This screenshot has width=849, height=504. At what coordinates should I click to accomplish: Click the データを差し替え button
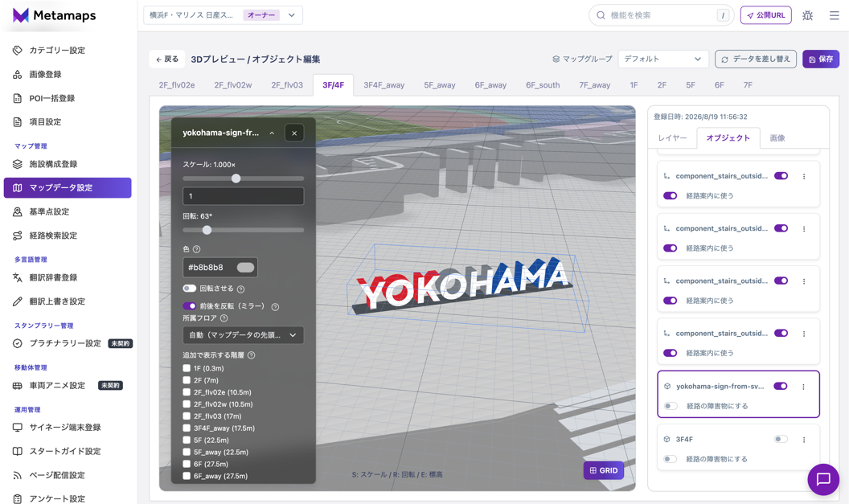tap(755, 59)
